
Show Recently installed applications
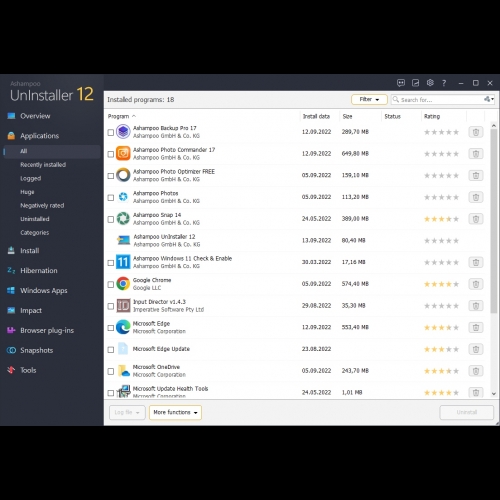tap(43, 165)
